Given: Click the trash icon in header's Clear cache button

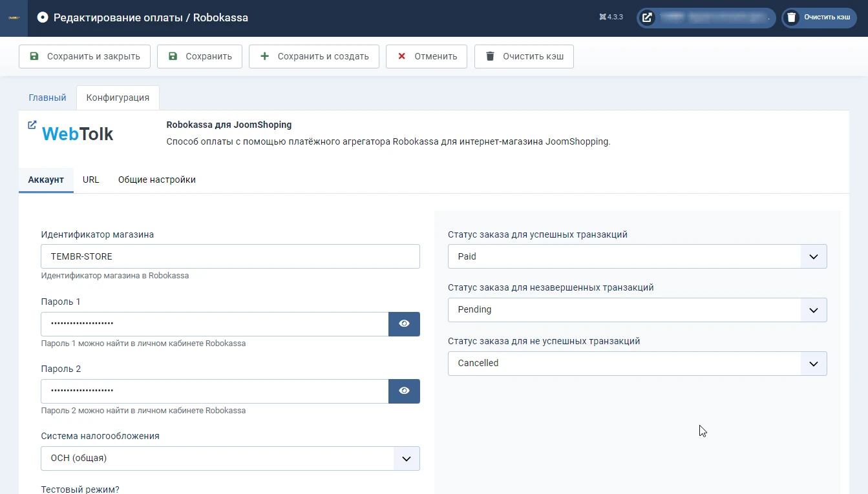Looking at the screenshot, I should pos(792,18).
